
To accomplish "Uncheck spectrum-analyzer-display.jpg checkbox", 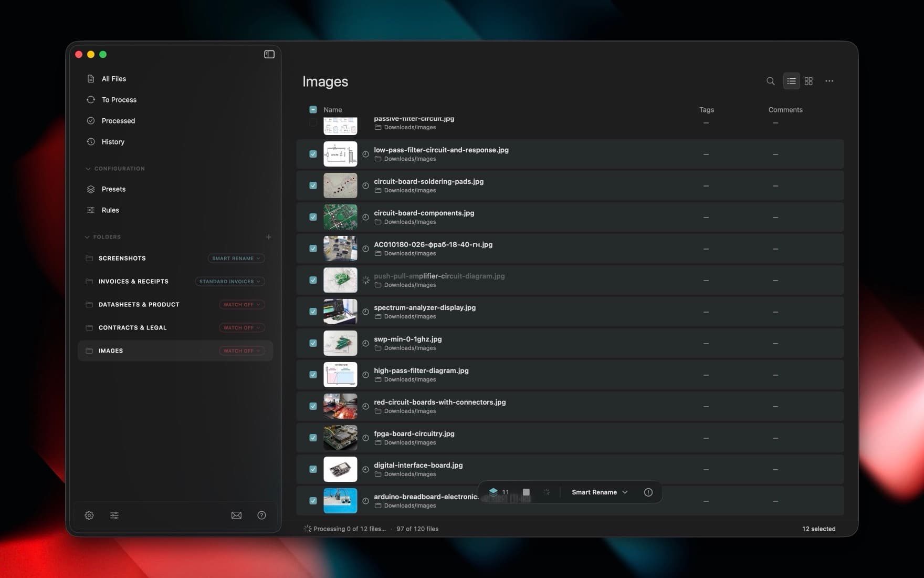I will click(x=313, y=312).
